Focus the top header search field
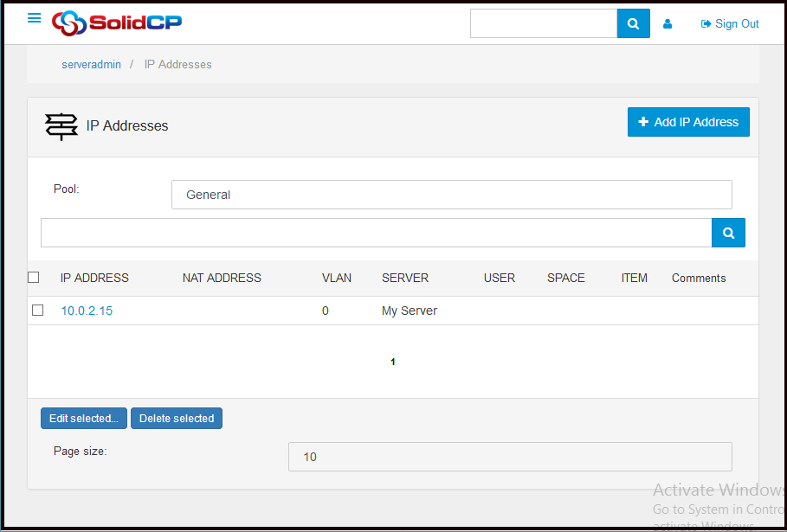The image size is (787, 532). point(543,24)
